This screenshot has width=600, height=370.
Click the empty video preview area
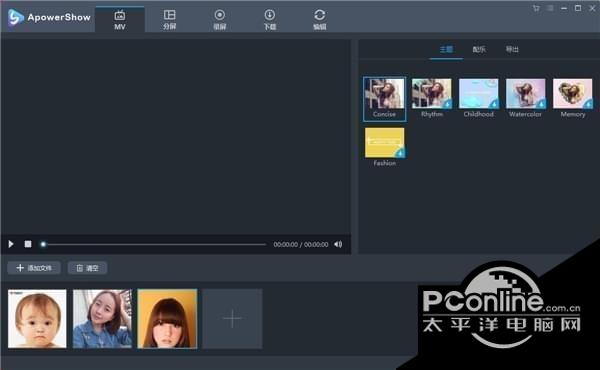point(176,137)
